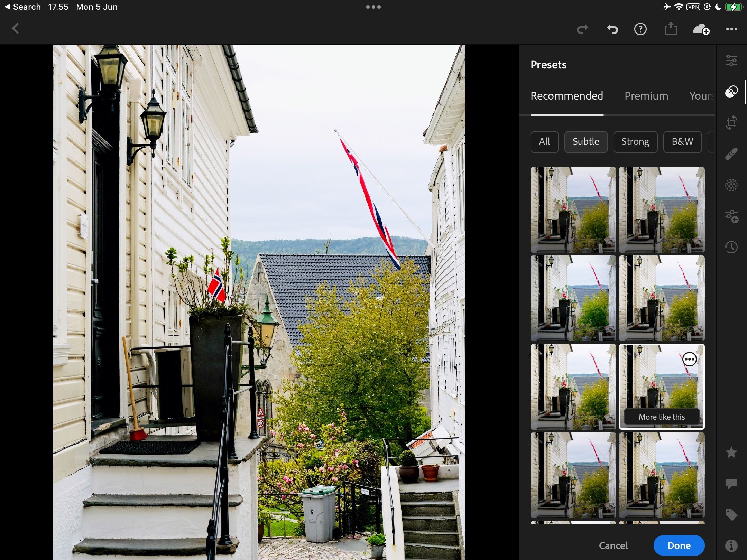
Task: Open the Info panel icon
Action: (x=731, y=545)
